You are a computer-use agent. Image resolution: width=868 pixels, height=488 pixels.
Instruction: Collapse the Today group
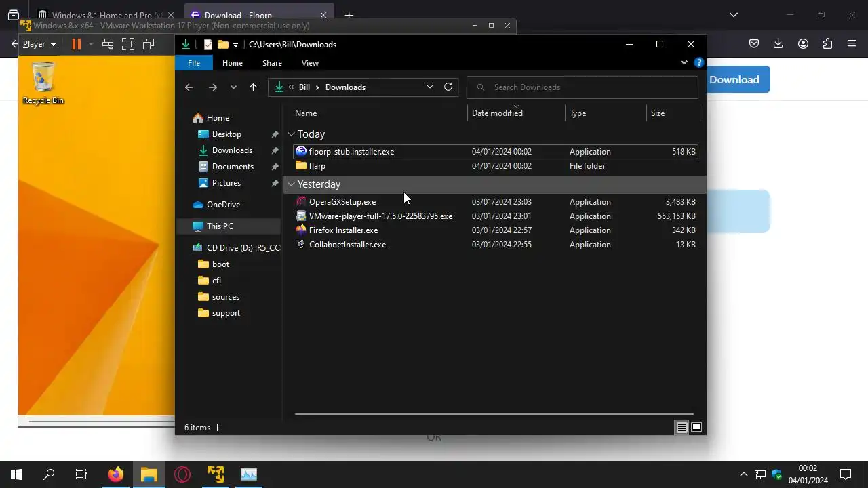click(x=291, y=134)
